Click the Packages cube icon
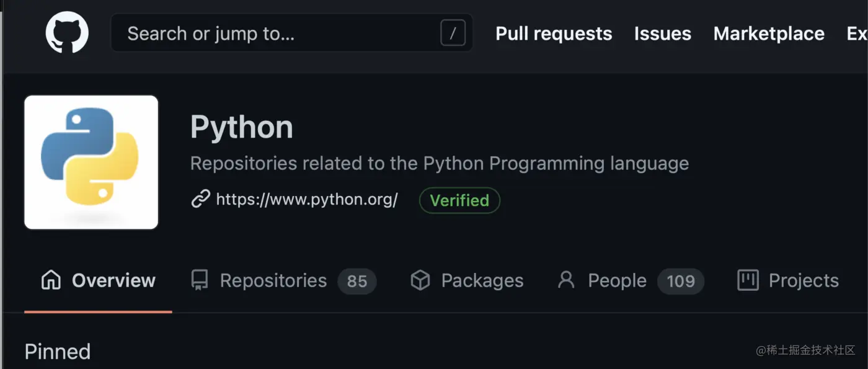Viewport: 868px width, 369px height. coord(420,280)
